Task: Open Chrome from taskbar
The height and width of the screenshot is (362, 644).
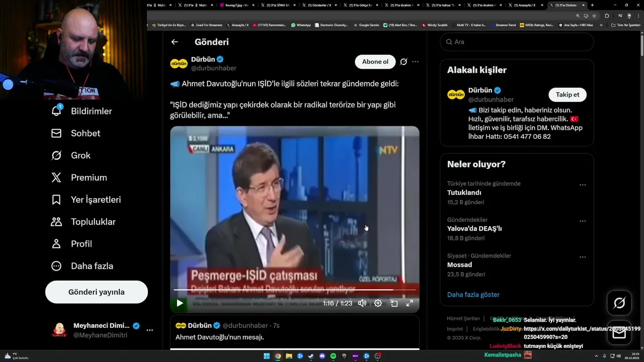Action: coord(278,356)
